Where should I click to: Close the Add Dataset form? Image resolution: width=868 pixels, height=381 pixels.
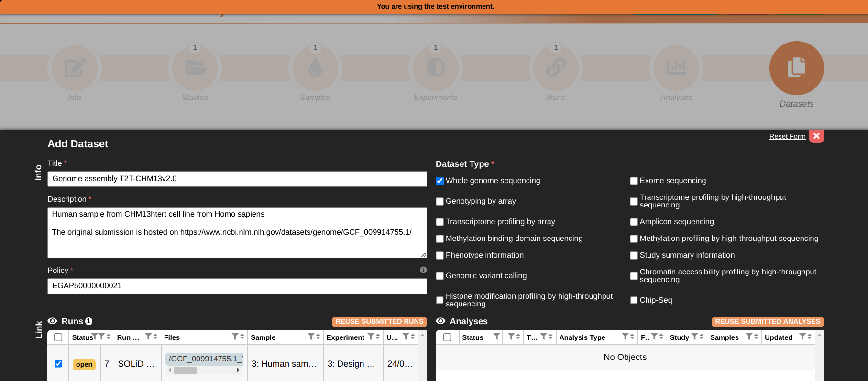816,136
